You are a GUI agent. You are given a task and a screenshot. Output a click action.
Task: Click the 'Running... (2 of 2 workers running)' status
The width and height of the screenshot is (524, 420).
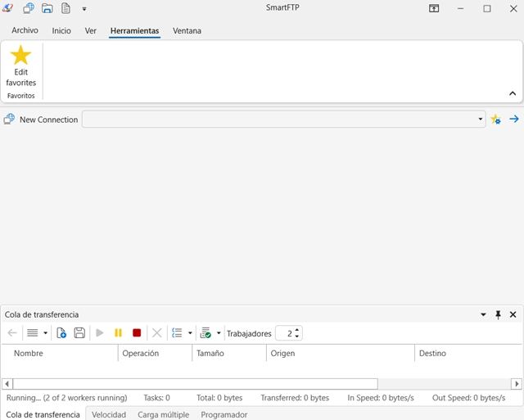pos(67,398)
